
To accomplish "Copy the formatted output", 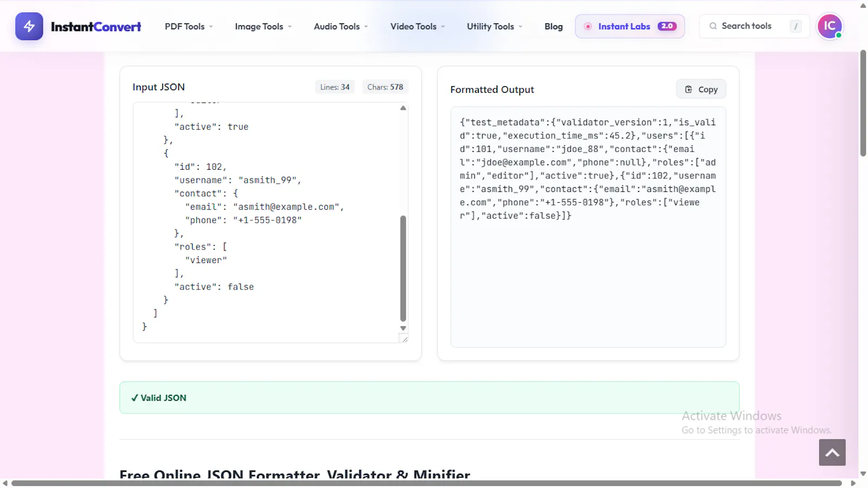I will [x=701, y=89].
